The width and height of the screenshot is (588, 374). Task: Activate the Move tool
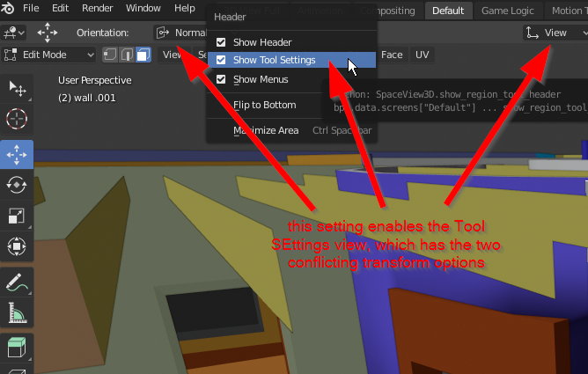17,154
